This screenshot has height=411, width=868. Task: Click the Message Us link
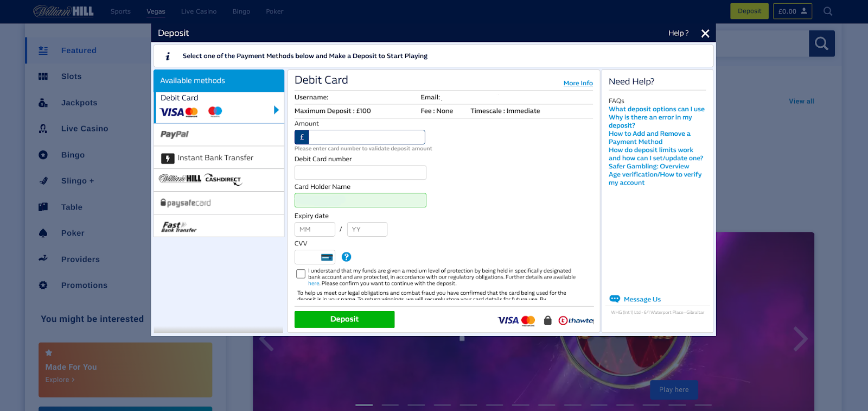[x=642, y=299]
